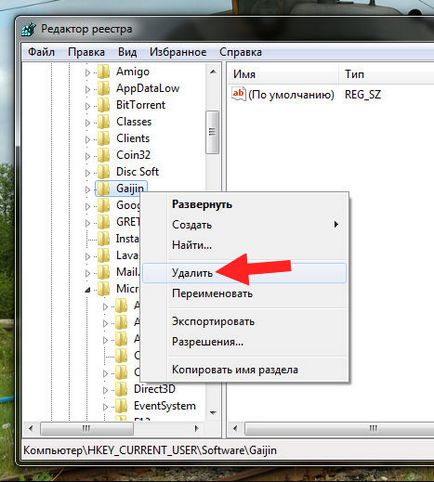Choose Найти... in the context menu
This screenshot has height=482, width=434.
[x=245, y=245]
